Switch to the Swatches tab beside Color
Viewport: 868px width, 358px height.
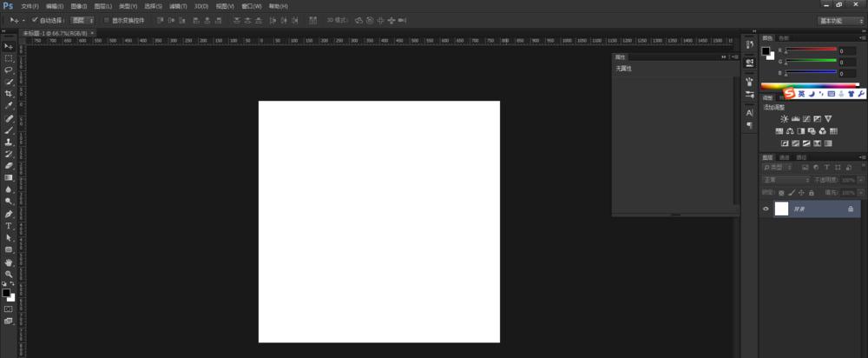pos(783,38)
